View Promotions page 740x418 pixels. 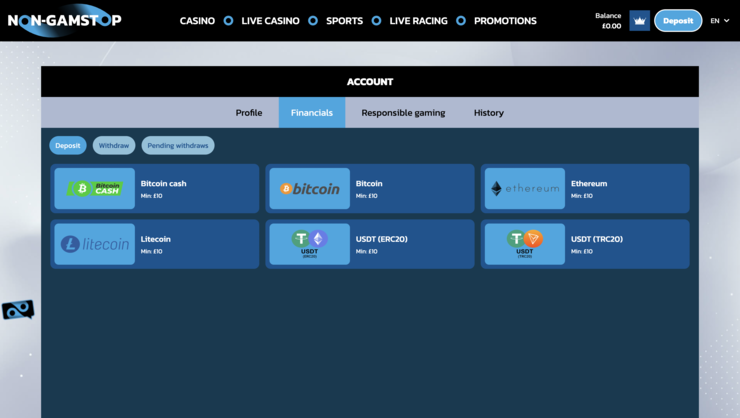pyautogui.click(x=505, y=21)
